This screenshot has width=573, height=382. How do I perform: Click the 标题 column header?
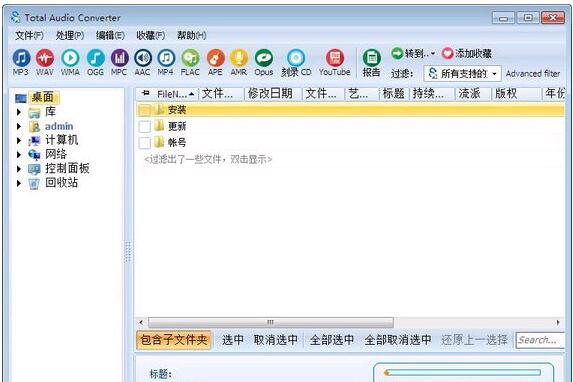(394, 94)
